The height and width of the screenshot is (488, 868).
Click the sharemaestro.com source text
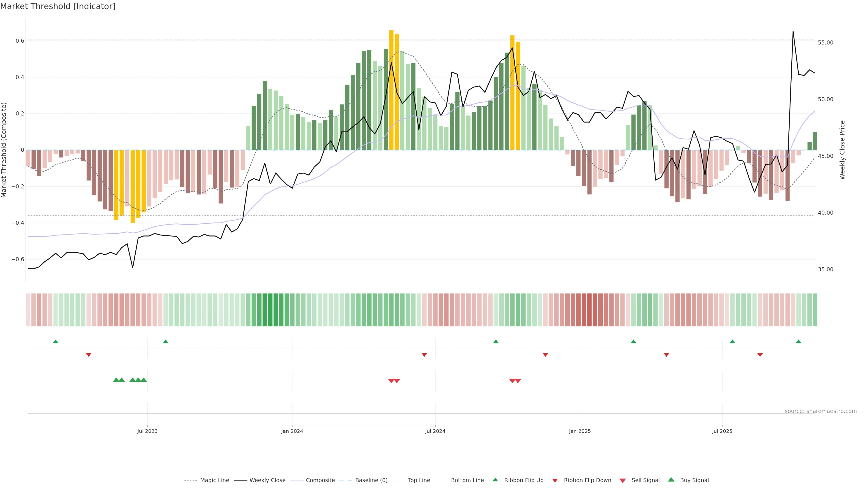pos(821,411)
